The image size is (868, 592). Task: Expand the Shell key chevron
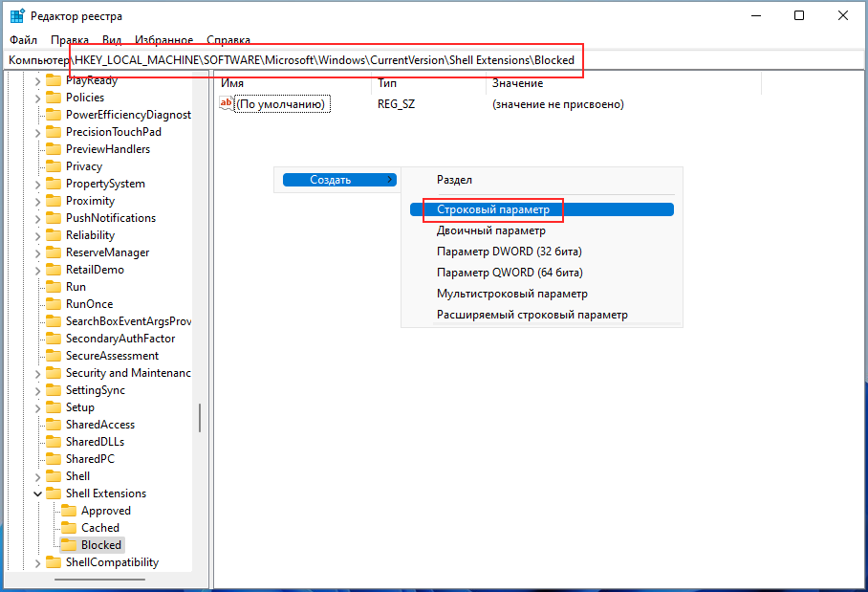click(x=37, y=476)
